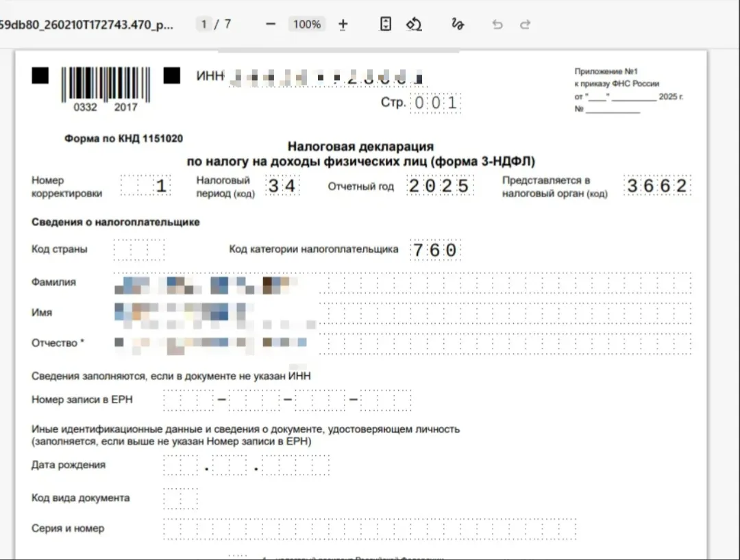
Task: Click the text 'Приложение №1'
Action: 606,72
